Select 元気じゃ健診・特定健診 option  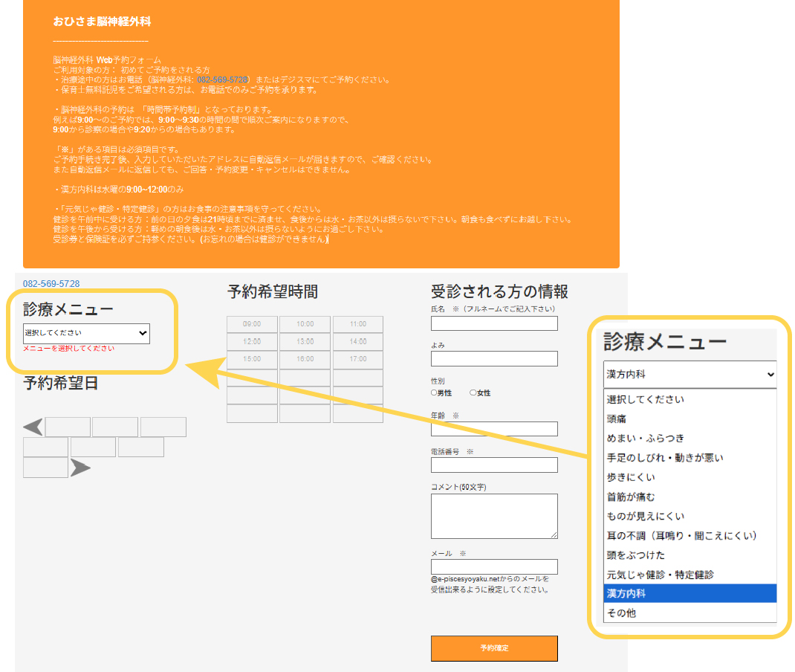[689, 573]
